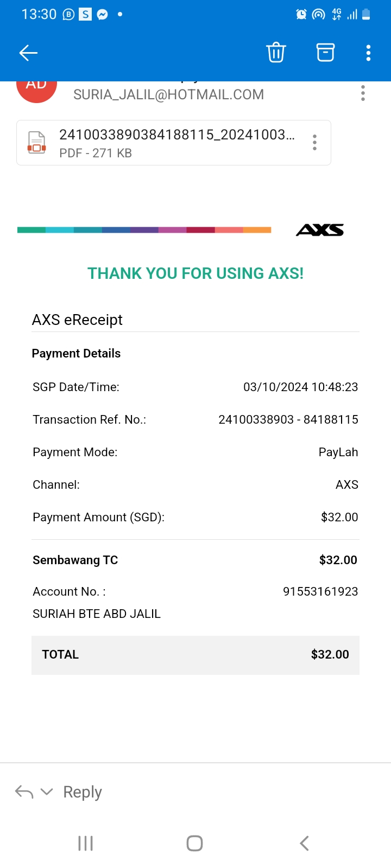Image resolution: width=391 pixels, height=868 pixels.
Task: Tap the reply arrow icon
Action: [24, 792]
